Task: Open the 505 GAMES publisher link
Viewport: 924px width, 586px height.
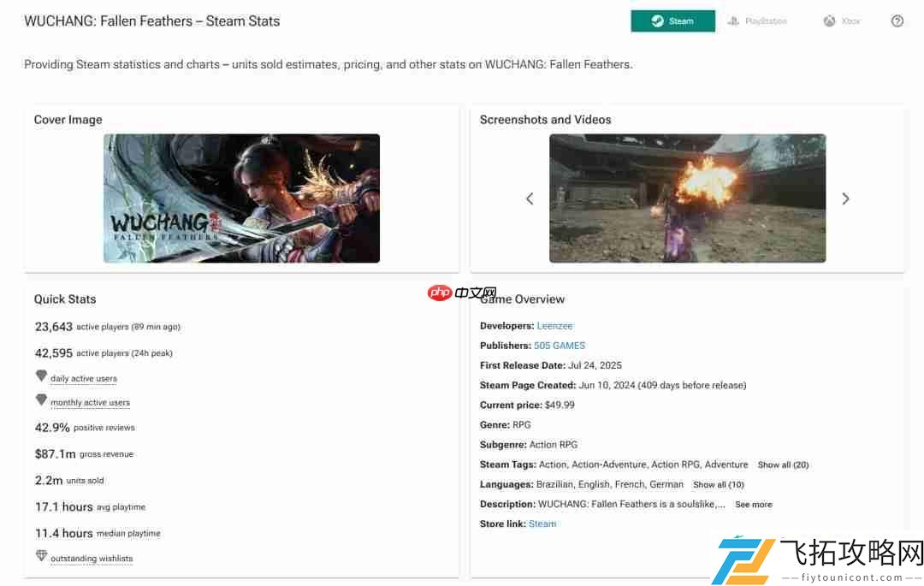Action: point(560,346)
